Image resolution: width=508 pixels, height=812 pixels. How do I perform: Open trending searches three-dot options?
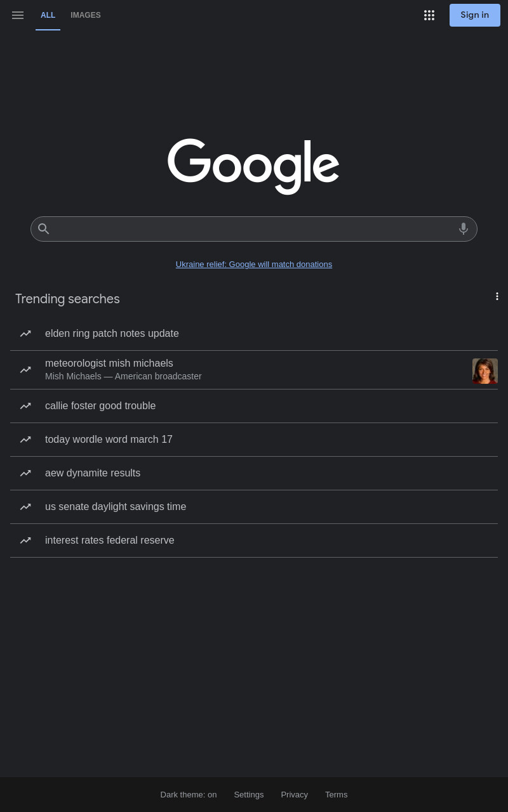497,296
